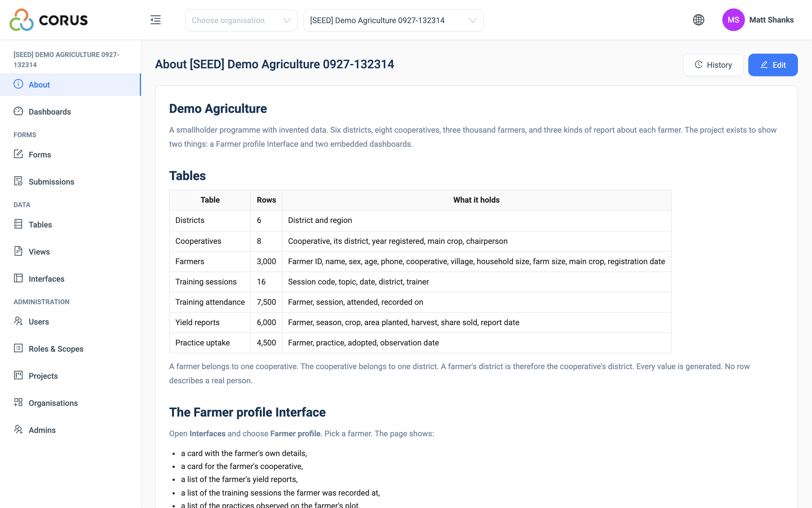Collapse the sidebar with the menu-fold icon
The height and width of the screenshot is (508, 812).
[155, 20]
